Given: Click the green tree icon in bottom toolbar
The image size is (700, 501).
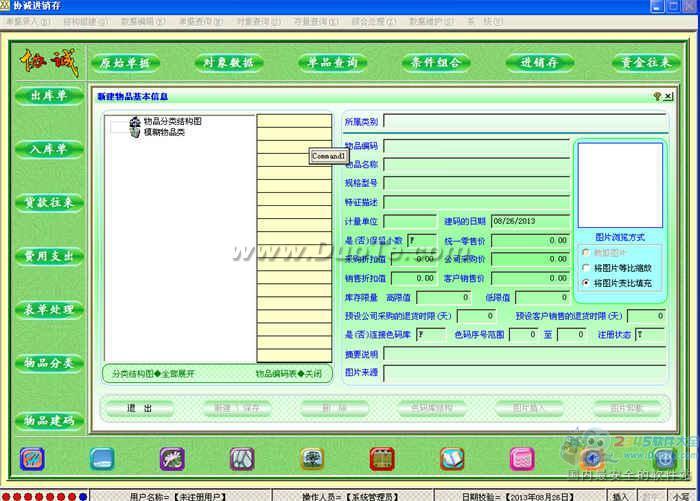Looking at the screenshot, I should [x=312, y=459].
